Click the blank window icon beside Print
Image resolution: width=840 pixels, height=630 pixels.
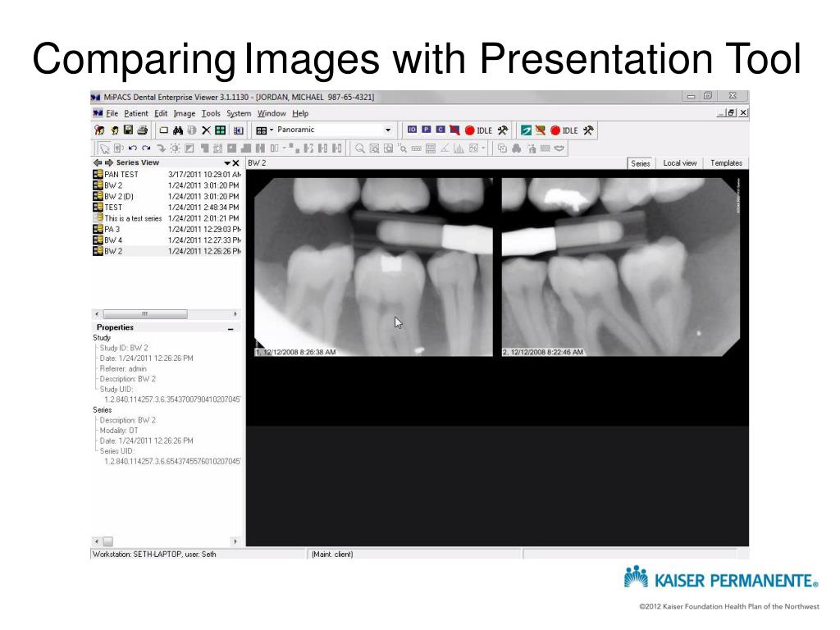(x=164, y=130)
